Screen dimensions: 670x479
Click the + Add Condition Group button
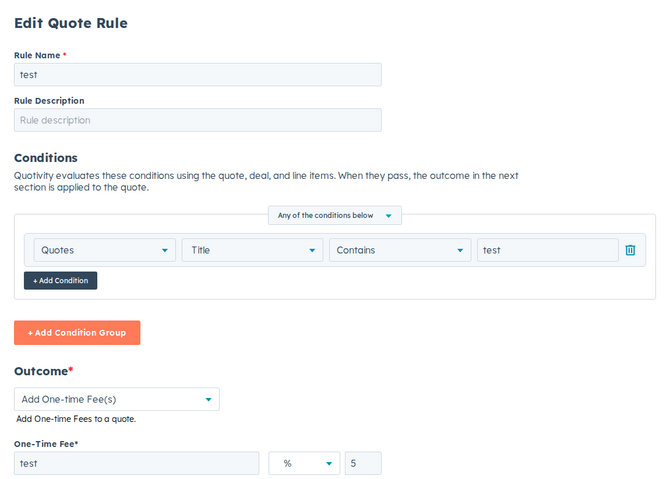(x=77, y=332)
